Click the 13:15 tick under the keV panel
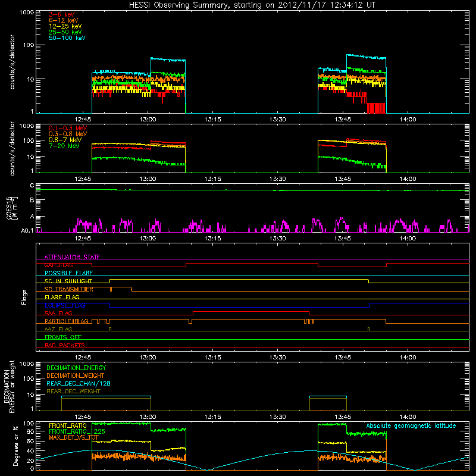Screen dimensions: 476x476 coord(213,120)
